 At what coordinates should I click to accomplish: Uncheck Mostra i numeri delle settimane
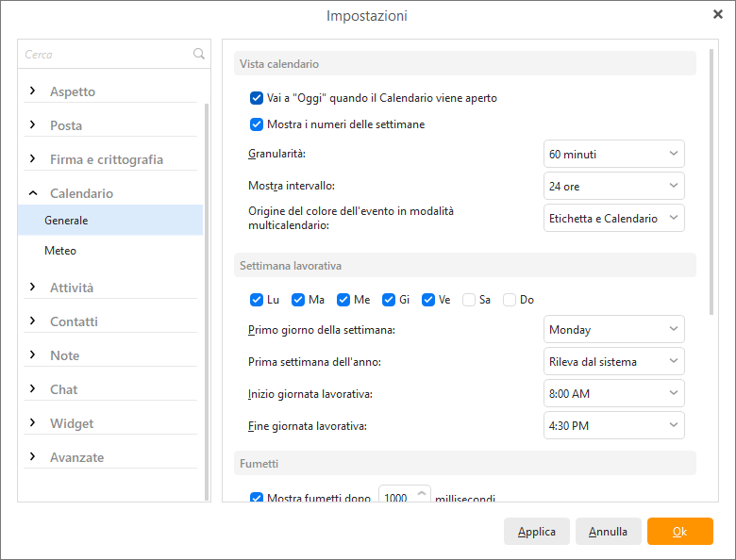point(257,124)
